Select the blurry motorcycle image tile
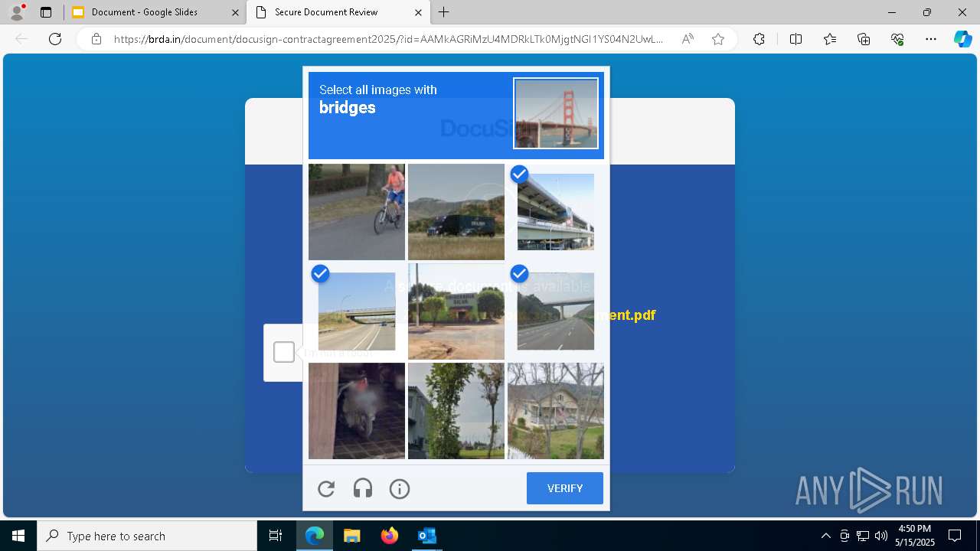980x551 pixels. point(357,411)
